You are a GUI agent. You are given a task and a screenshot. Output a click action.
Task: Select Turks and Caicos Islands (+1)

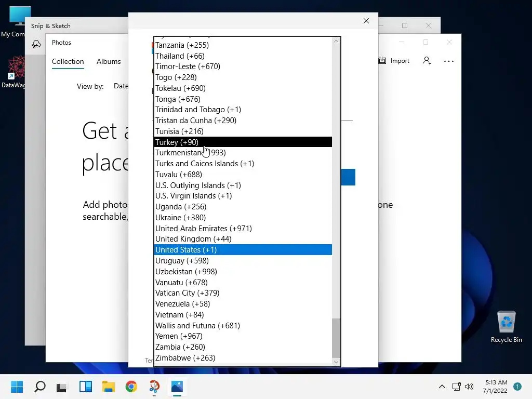tap(243, 164)
